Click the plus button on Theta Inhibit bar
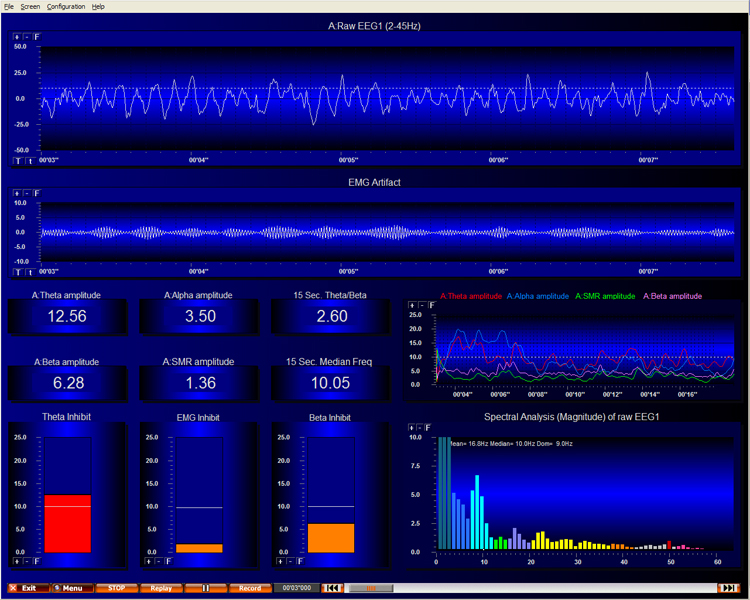The image size is (750, 600). point(17,561)
